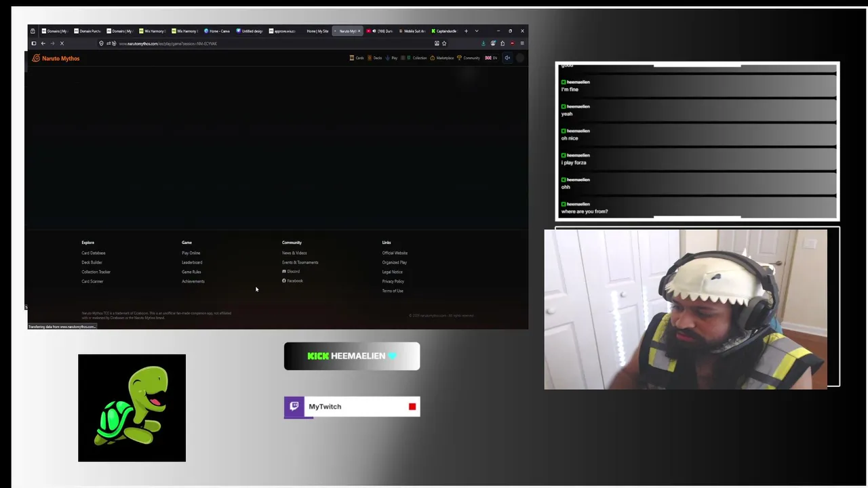
Task: Open the Decks page in navbar
Action: click(x=375, y=58)
